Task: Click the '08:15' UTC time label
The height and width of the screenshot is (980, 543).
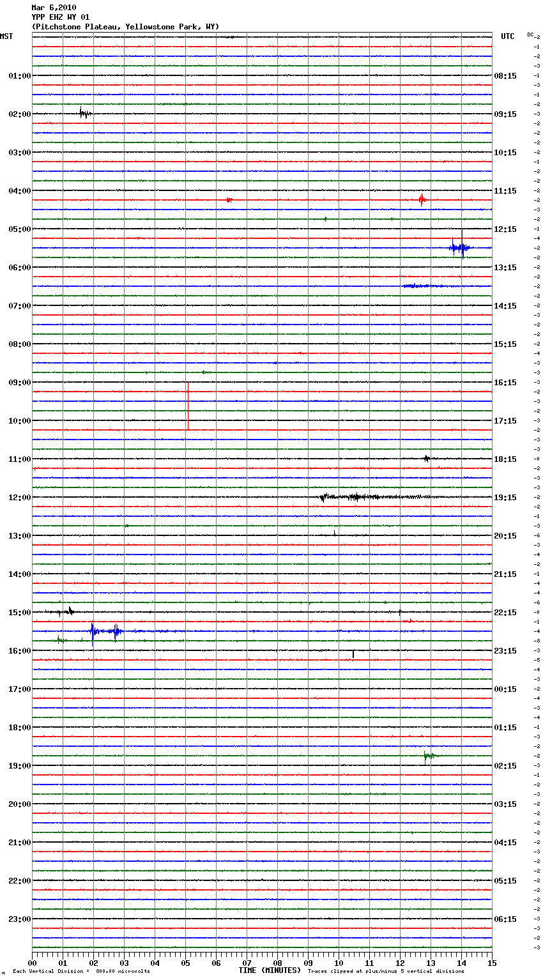Action: click(505, 76)
